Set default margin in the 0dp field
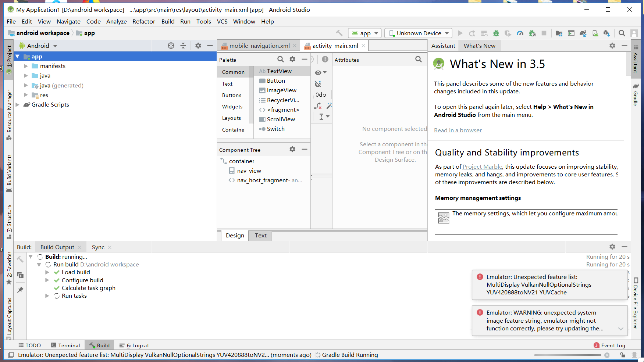The height and width of the screenshot is (362, 644). click(320, 95)
